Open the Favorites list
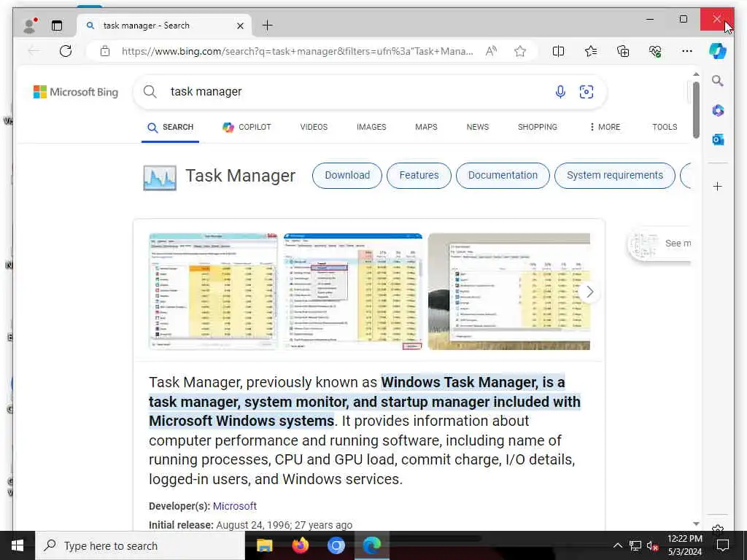Screen dimensions: 747x560 [591, 51]
